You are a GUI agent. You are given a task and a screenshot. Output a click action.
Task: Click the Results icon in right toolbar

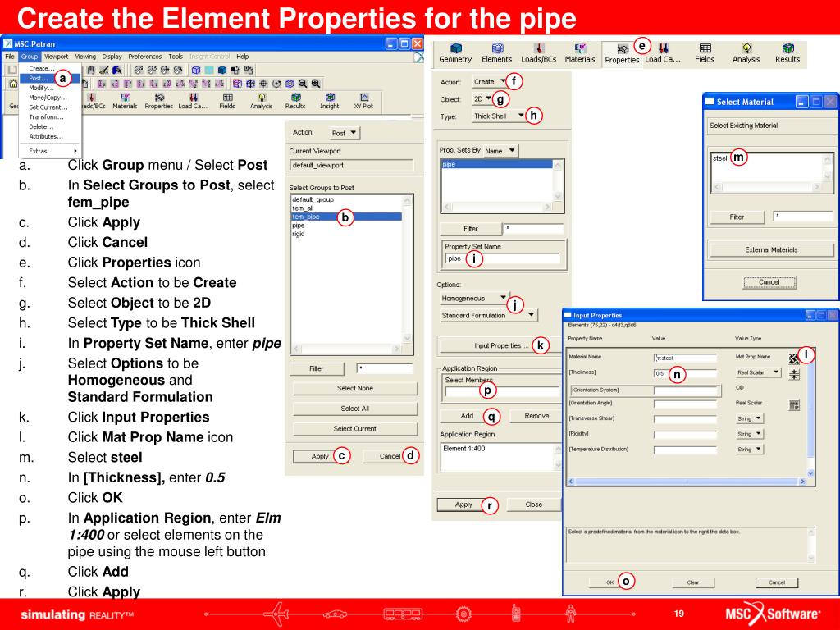[x=787, y=53]
